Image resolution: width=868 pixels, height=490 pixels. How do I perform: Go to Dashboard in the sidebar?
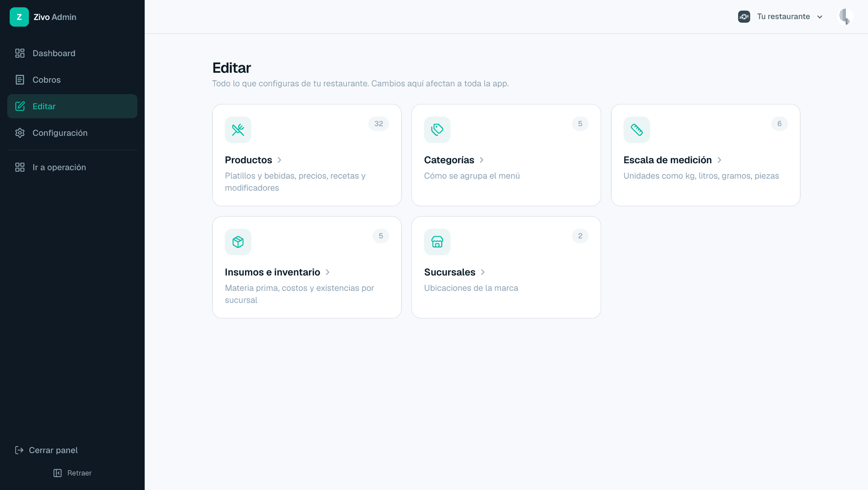coord(72,53)
